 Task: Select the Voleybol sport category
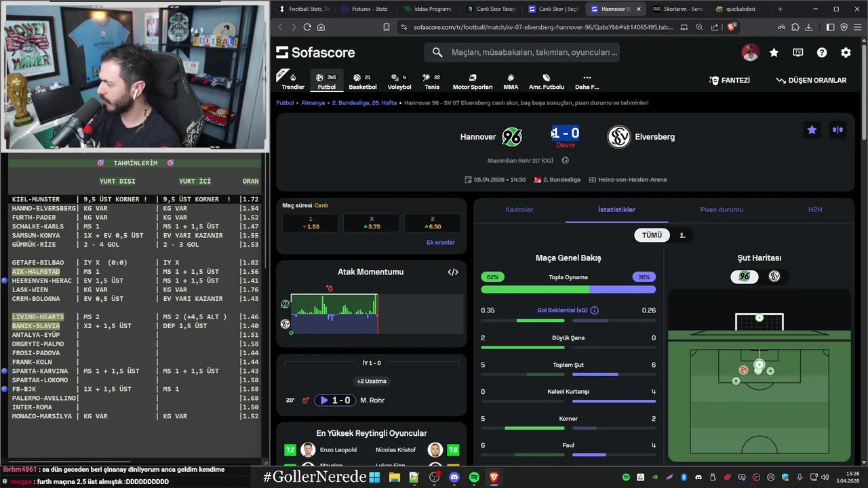tap(399, 81)
